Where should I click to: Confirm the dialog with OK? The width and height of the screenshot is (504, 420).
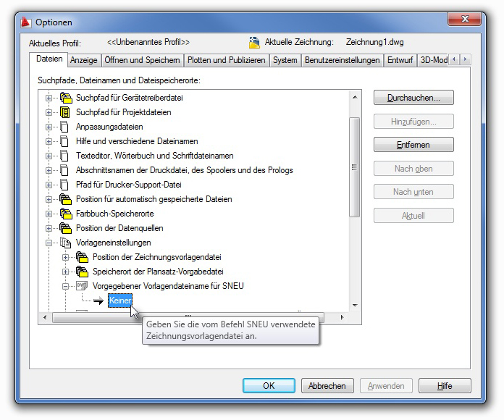(x=269, y=386)
